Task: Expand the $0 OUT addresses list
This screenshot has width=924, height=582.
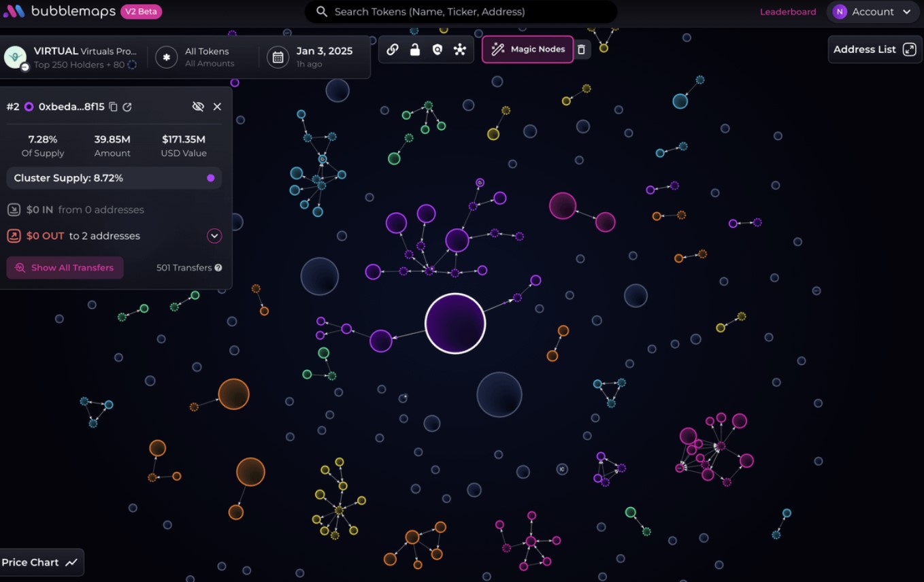Action: tap(214, 236)
